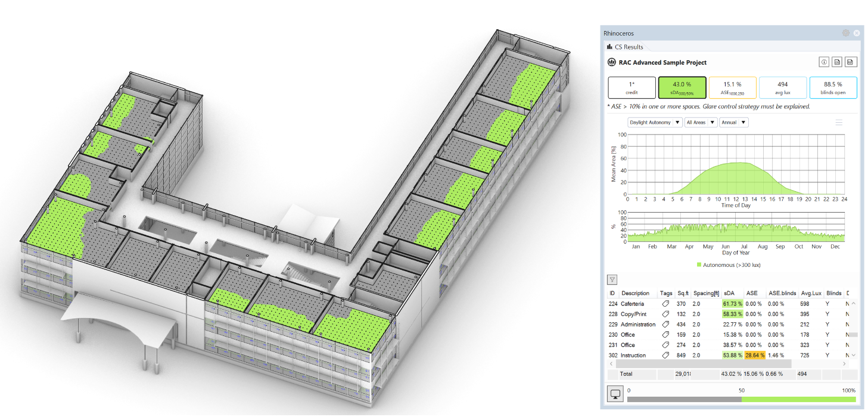868x420 pixels.
Task: Click the tag icon for Instruction row
Action: [x=665, y=355]
